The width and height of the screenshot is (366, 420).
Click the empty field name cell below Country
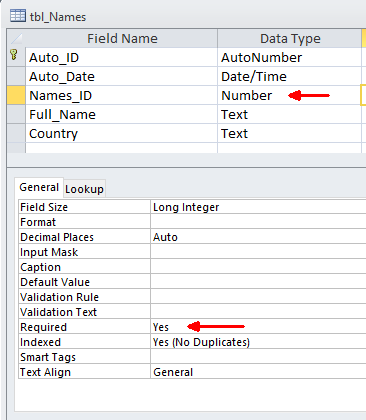(122, 148)
